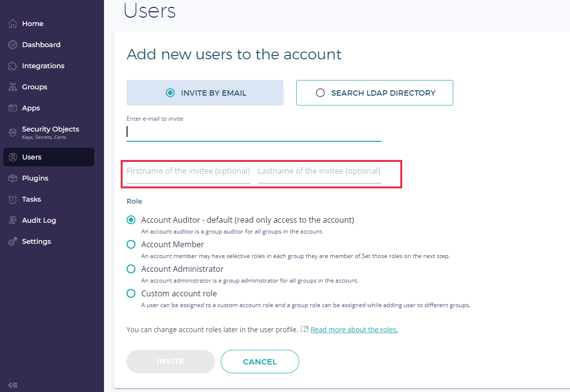This screenshot has height=392, width=570.
Task: Select the Invite by Email radio option
Action: pyautogui.click(x=170, y=93)
